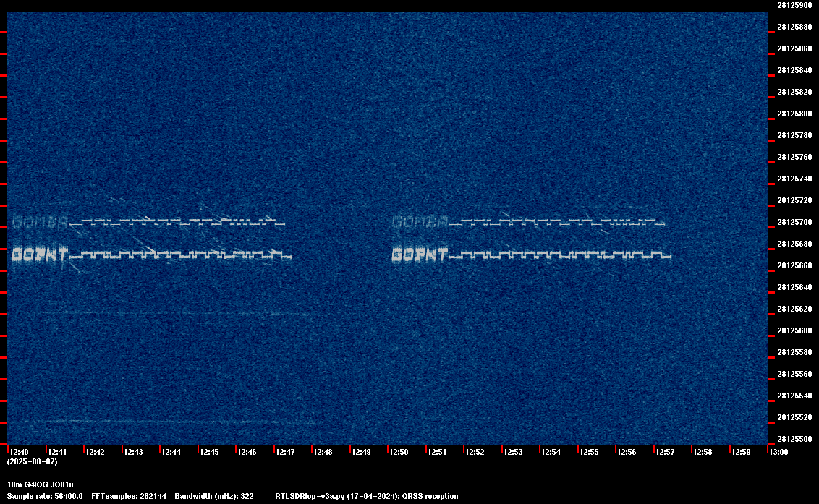Click the 12:45 time axis label
Screen dimensions: 819x504
209,452
